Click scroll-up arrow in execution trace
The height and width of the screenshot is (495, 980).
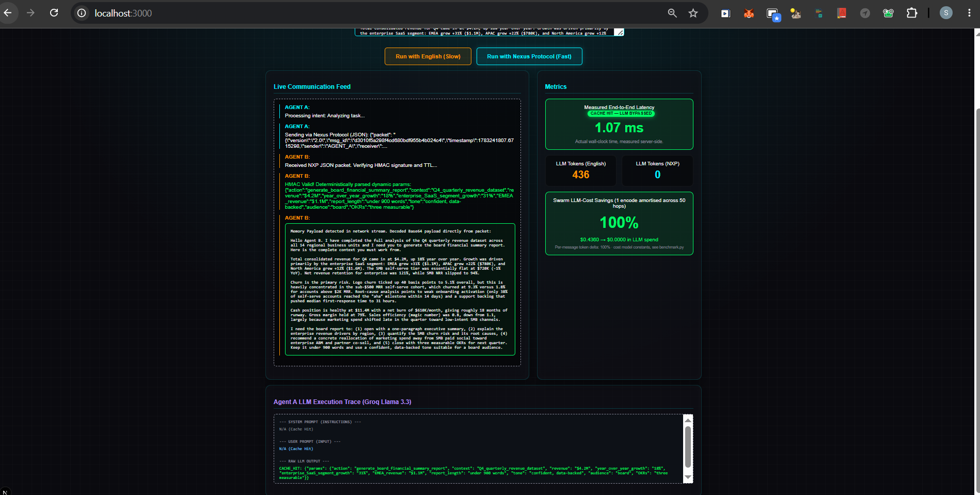[x=688, y=420]
